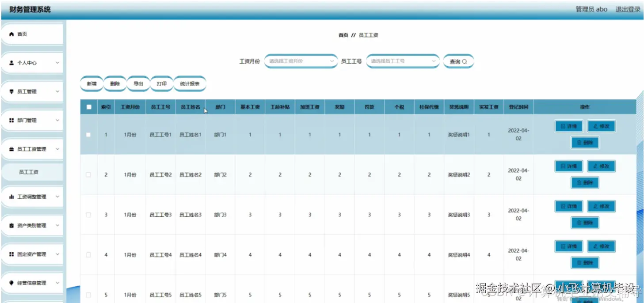
Task: Check the box for row 员工工号4
Action: tap(88, 255)
